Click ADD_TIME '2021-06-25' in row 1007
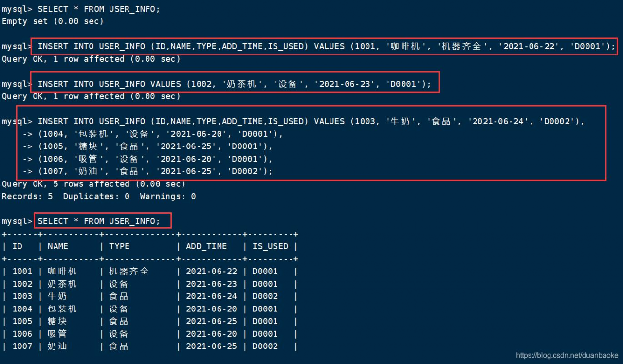Viewport: 623px width, 364px height. point(211,346)
